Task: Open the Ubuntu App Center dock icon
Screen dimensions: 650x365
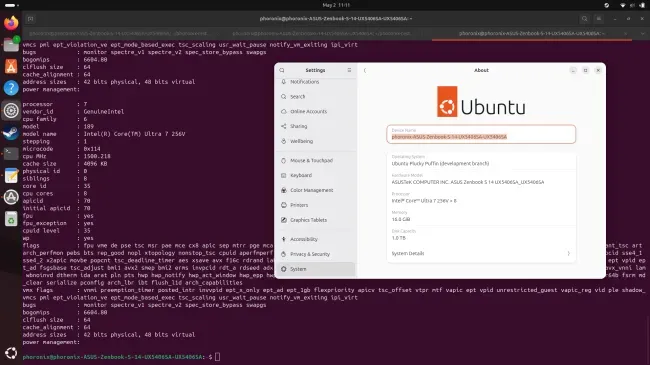Action: coord(11,66)
